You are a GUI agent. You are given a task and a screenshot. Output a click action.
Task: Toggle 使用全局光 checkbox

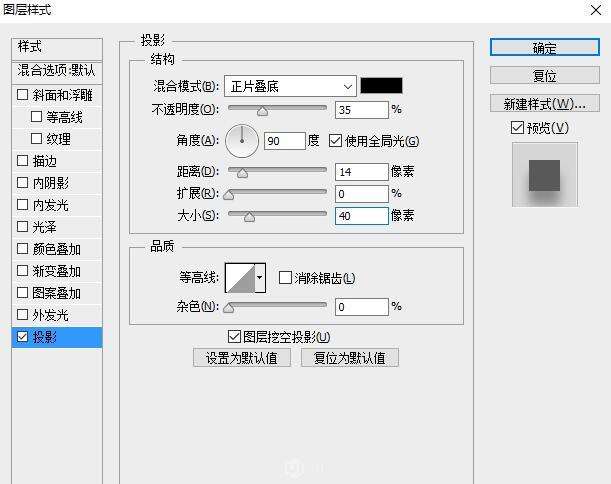pyautogui.click(x=335, y=141)
